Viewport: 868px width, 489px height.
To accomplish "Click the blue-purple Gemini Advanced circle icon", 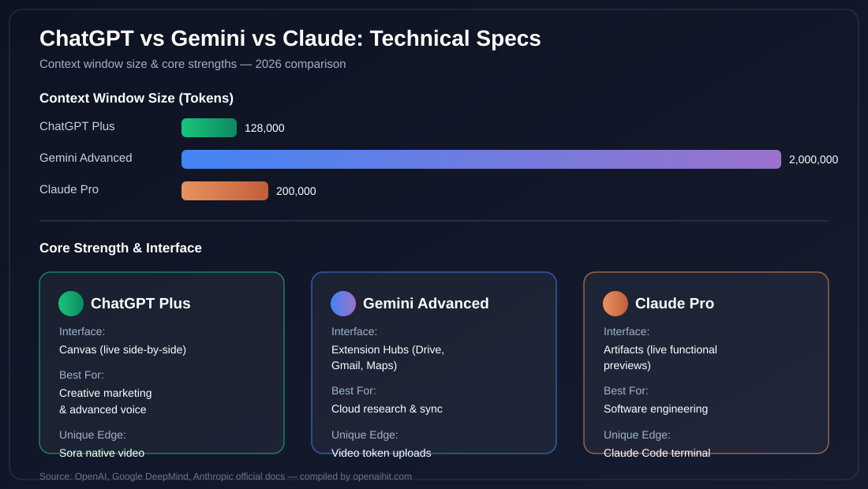I will pos(343,304).
